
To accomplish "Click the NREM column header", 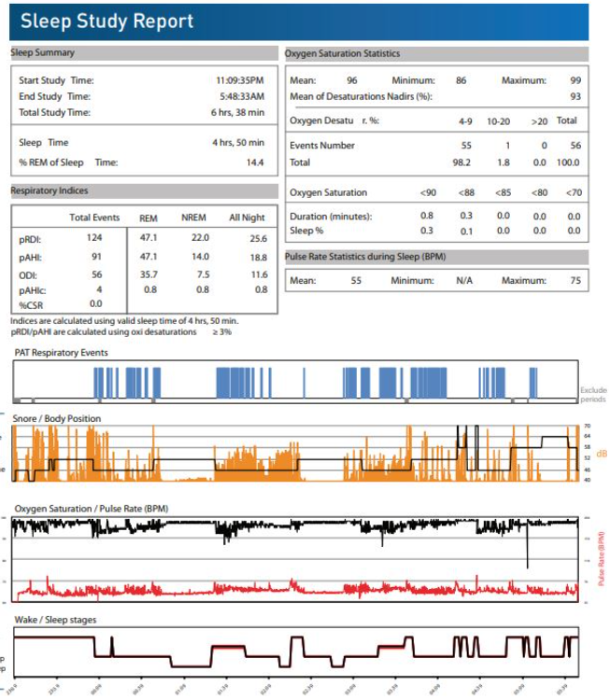I will [195, 217].
